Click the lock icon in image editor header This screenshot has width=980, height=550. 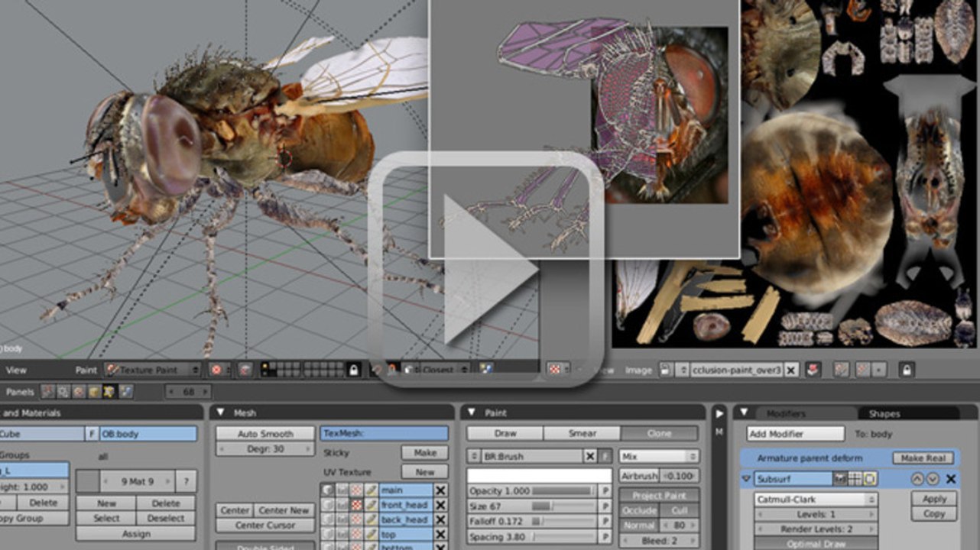click(x=906, y=370)
